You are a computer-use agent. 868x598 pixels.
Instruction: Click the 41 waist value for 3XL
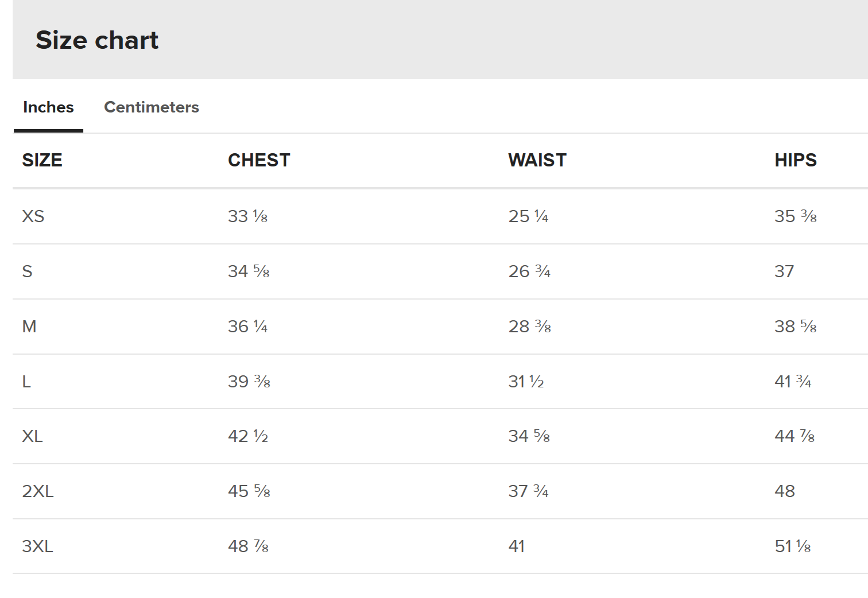517,546
